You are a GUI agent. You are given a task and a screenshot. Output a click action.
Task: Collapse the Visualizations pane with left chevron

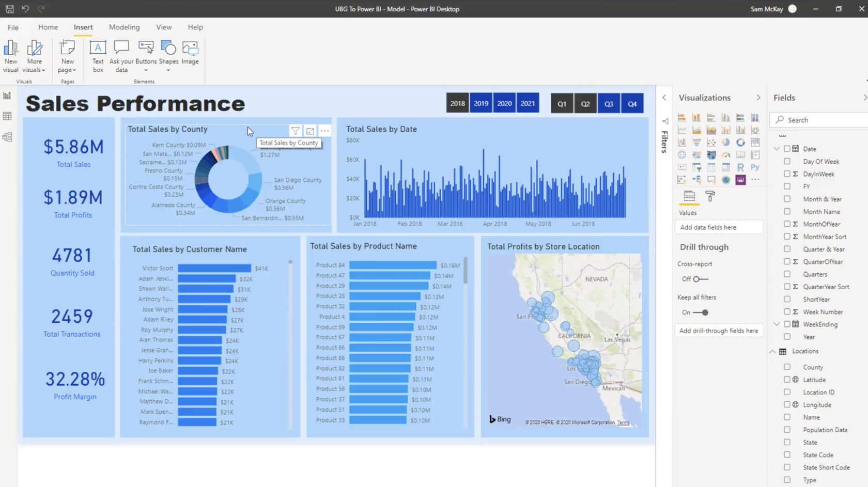pos(664,98)
